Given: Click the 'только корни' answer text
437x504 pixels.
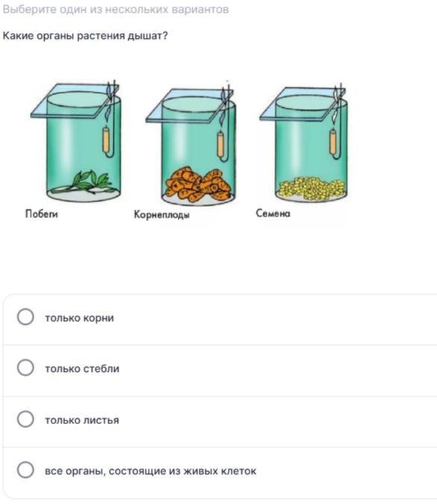Looking at the screenshot, I should pyautogui.click(x=79, y=318).
